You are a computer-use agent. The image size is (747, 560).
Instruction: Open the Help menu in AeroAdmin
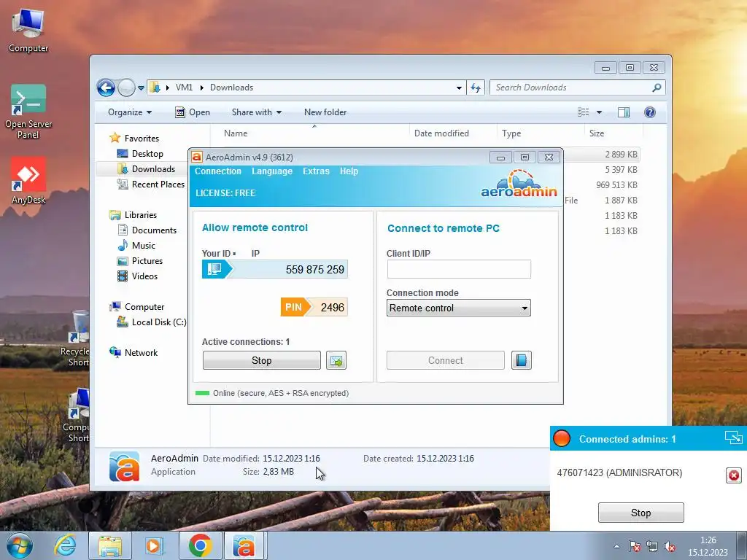(349, 171)
